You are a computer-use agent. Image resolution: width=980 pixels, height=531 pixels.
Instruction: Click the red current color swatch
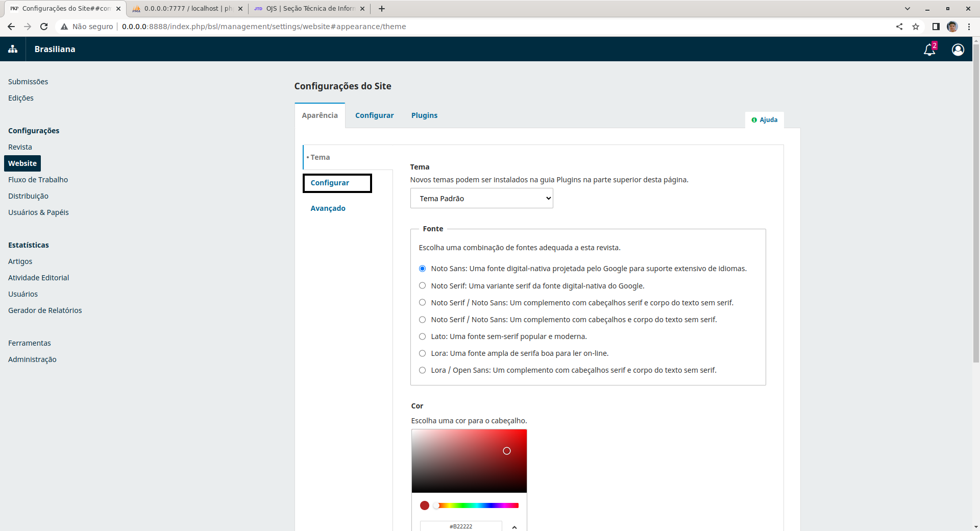pyautogui.click(x=425, y=505)
